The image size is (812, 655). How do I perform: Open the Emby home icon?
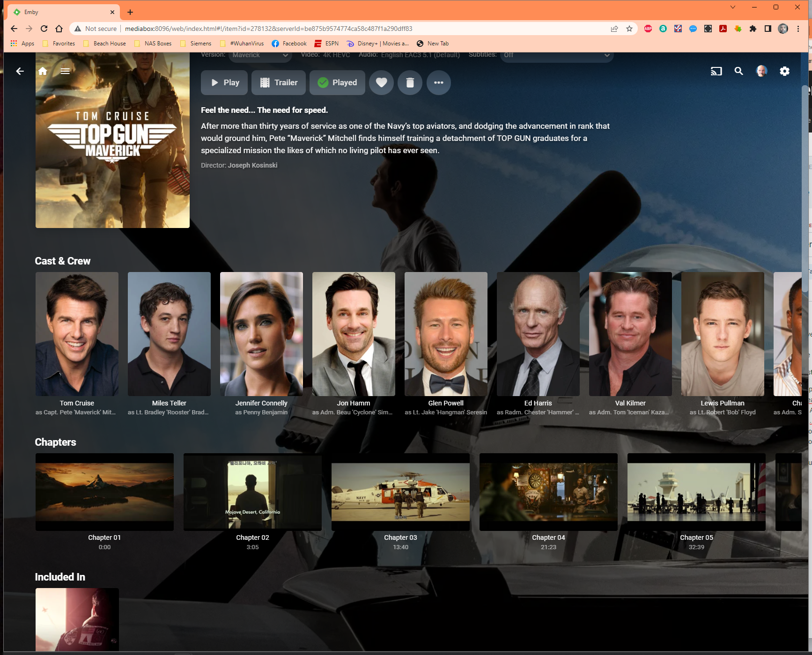[43, 71]
